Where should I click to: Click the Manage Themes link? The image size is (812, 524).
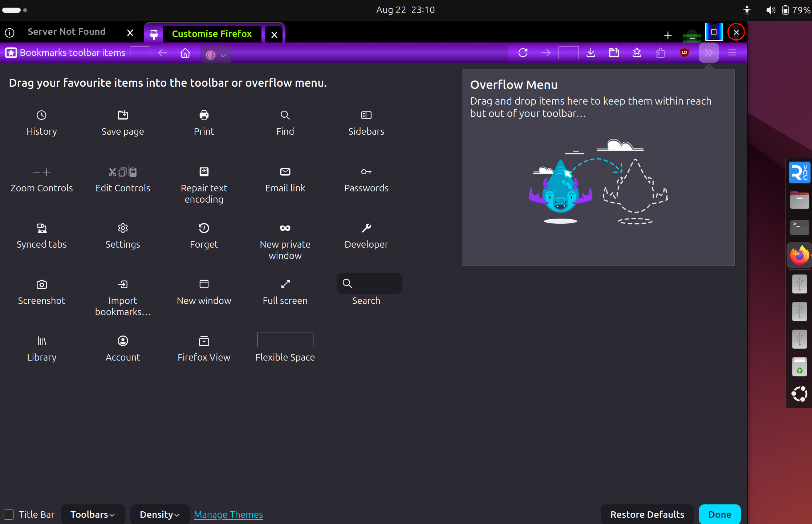[x=228, y=514]
